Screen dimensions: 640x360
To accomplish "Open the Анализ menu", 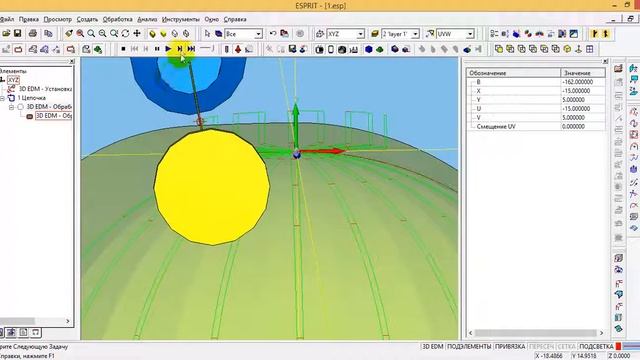I will pyautogui.click(x=147, y=19).
